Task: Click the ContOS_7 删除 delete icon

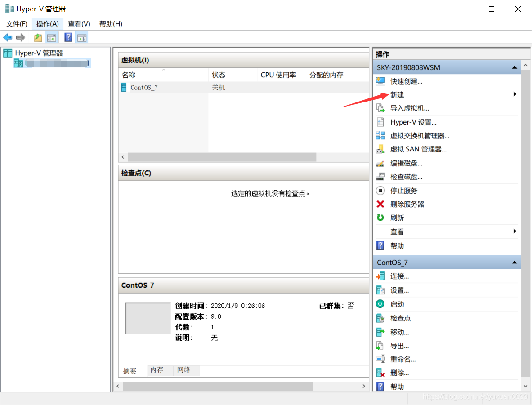Action: pyautogui.click(x=380, y=373)
